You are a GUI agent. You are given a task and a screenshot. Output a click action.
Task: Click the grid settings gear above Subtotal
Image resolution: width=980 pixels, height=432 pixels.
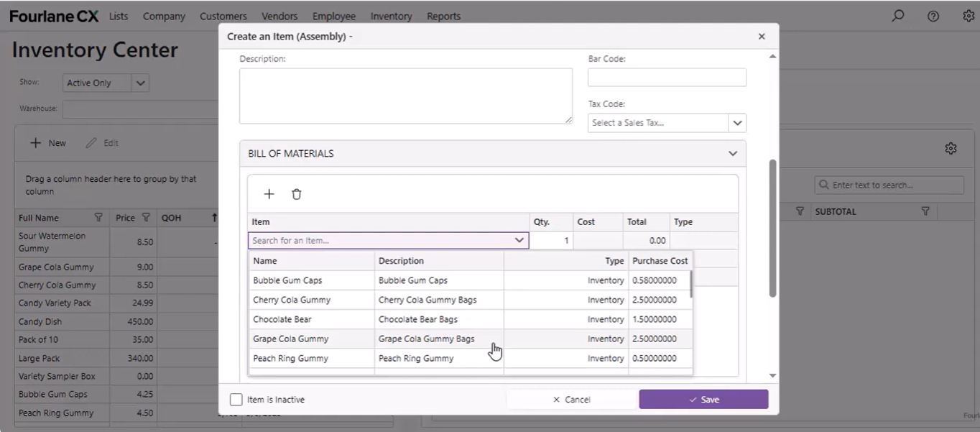point(951,148)
